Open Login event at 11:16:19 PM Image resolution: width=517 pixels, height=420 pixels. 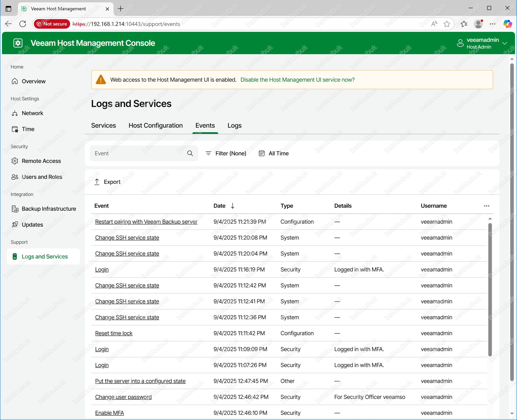(x=102, y=269)
